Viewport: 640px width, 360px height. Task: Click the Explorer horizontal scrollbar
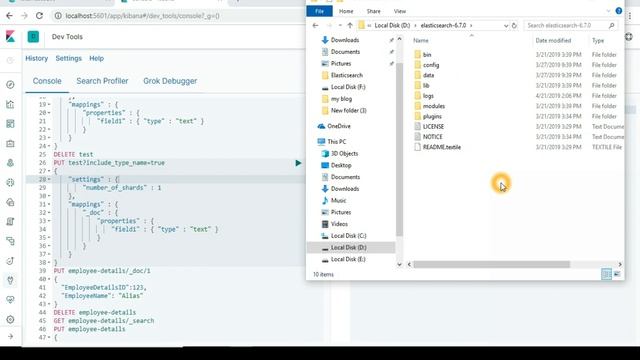click(491, 264)
